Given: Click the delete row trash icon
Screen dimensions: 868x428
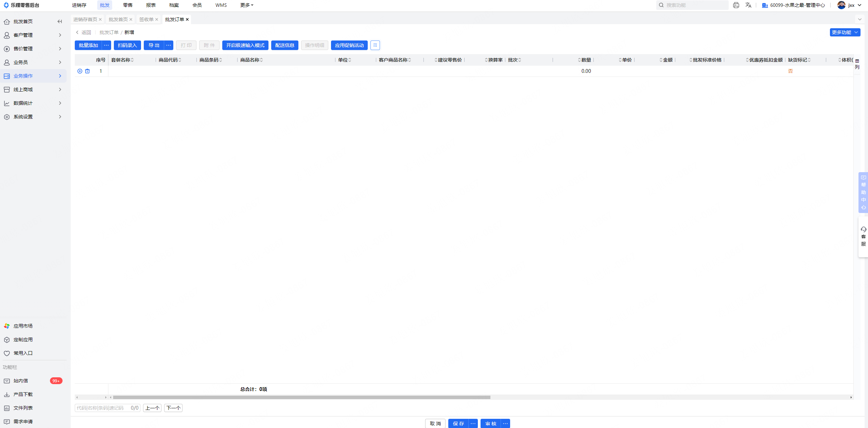Looking at the screenshot, I should coord(87,71).
